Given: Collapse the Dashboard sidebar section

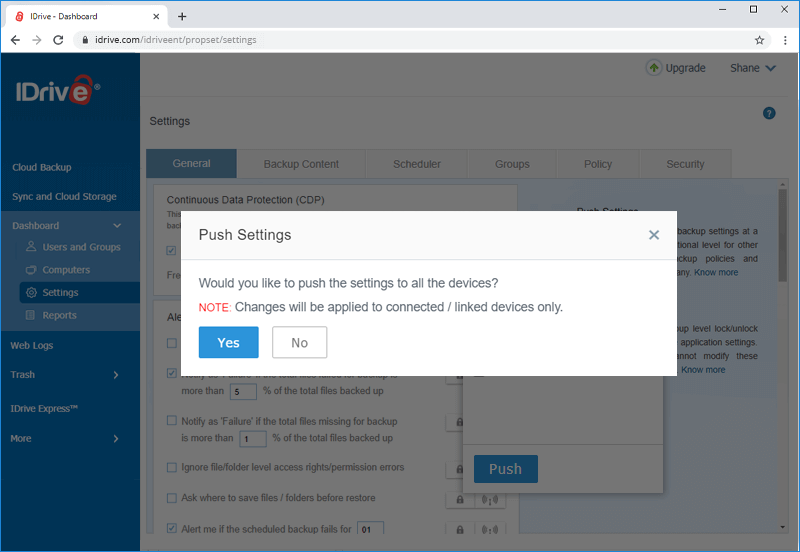Looking at the screenshot, I should [x=117, y=225].
